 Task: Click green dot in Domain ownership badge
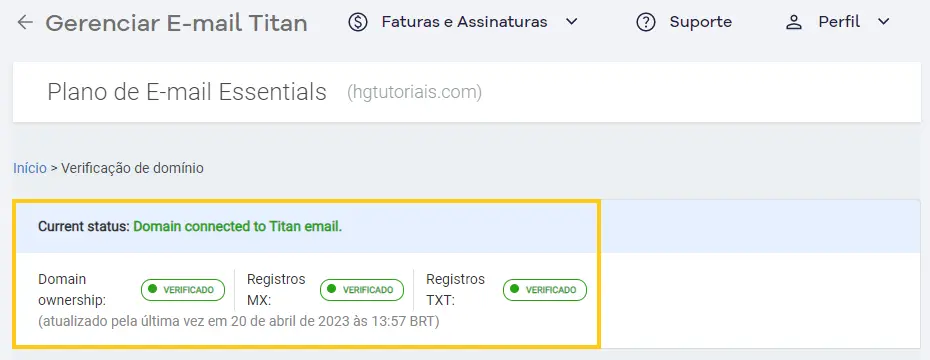pos(152,289)
